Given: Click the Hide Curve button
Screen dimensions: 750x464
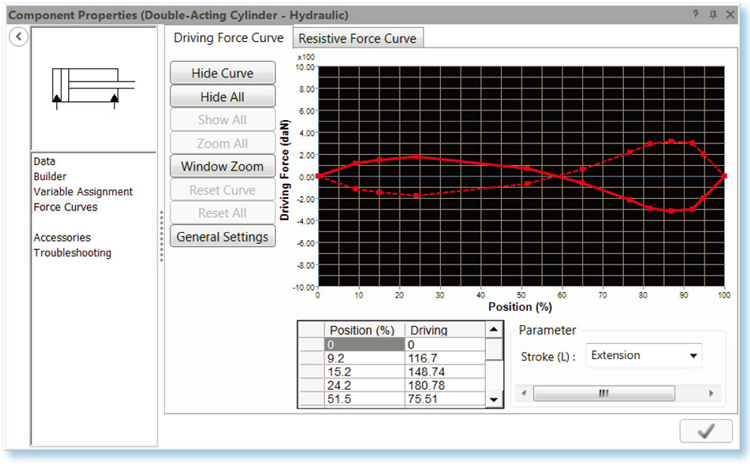Looking at the screenshot, I should pyautogui.click(x=222, y=73).
